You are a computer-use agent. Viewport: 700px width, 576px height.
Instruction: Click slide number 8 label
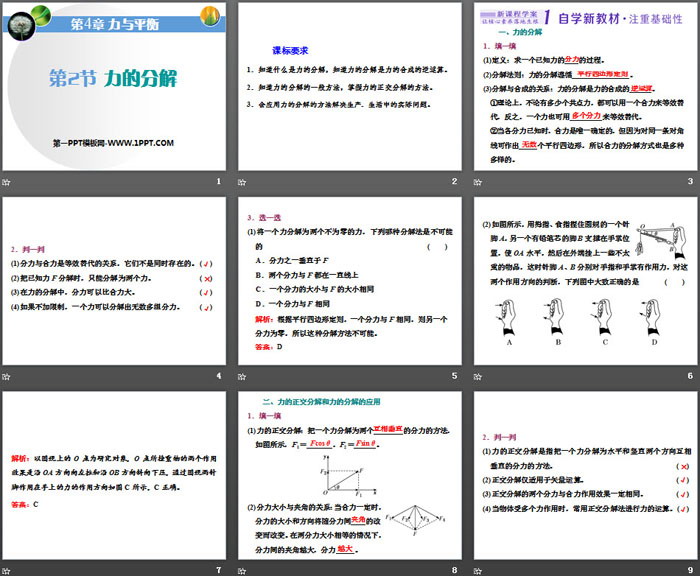(x=454, y=570)
